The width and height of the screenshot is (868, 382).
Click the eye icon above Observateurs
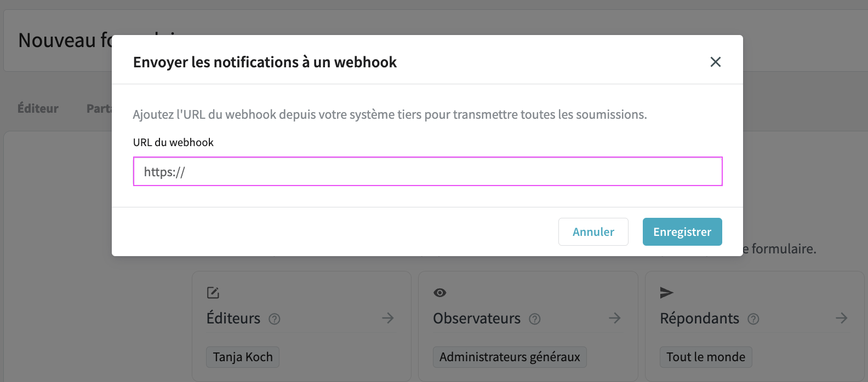(439, 293)
